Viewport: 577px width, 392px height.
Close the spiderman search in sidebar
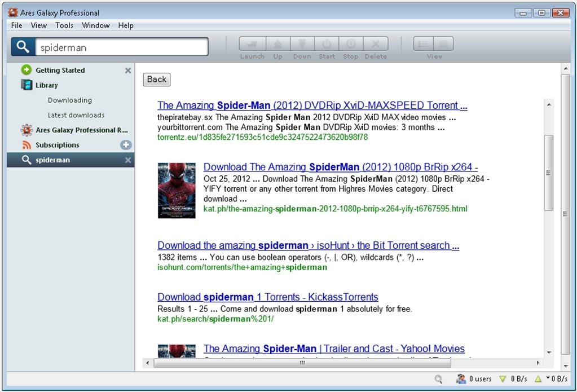[x=127, y=160]
